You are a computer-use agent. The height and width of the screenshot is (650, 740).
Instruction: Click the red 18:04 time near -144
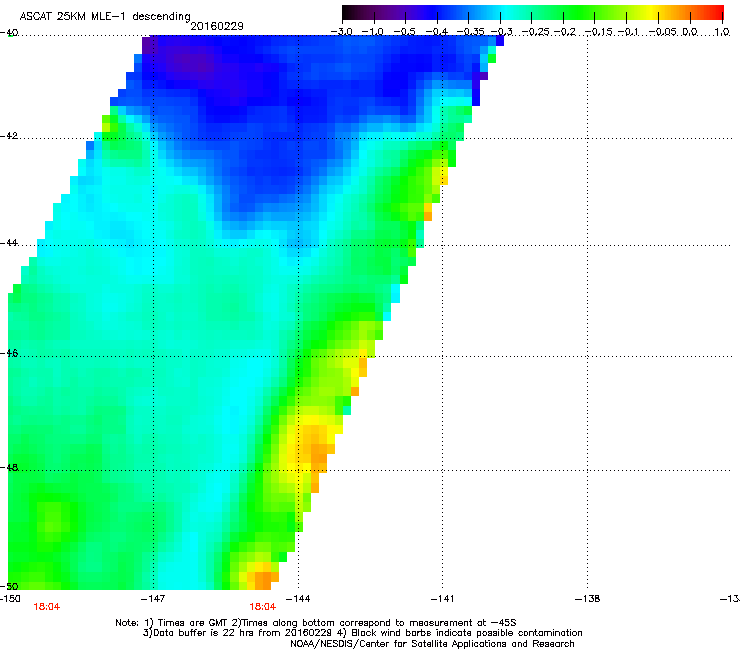(x=262, y=607)
